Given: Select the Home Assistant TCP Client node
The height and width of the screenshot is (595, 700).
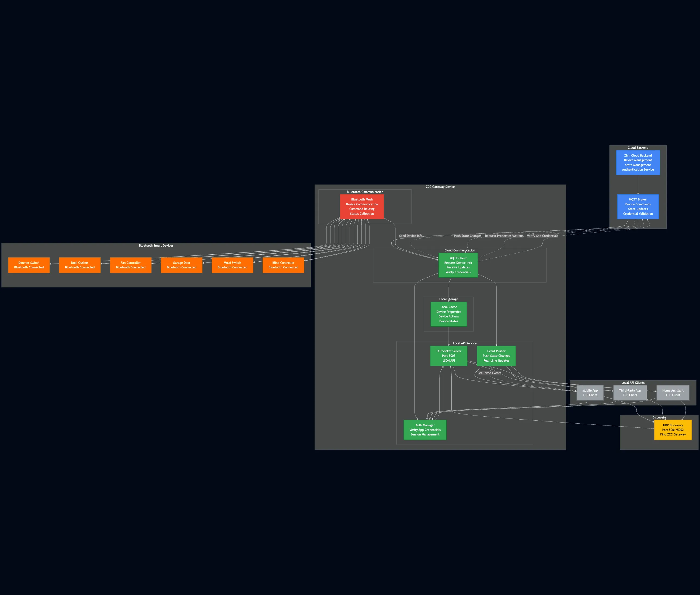Looking at the screenshot, I should (673, 392).
